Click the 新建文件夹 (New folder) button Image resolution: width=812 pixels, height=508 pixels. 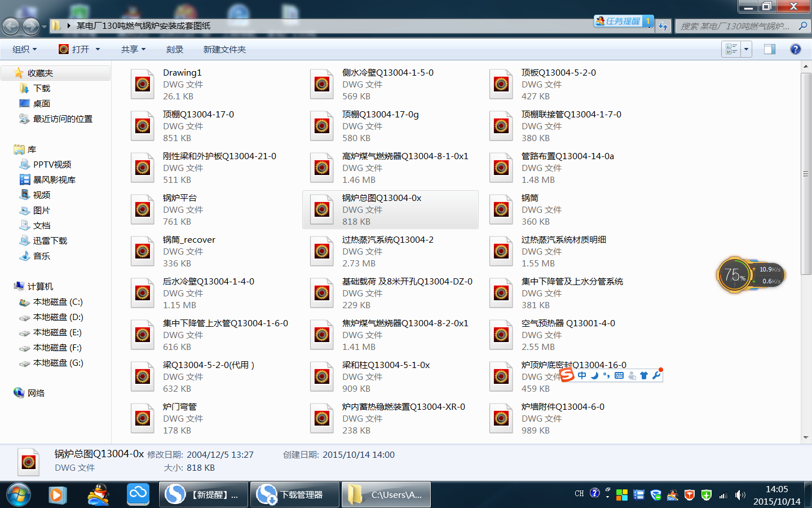click(x=224, y=49)
